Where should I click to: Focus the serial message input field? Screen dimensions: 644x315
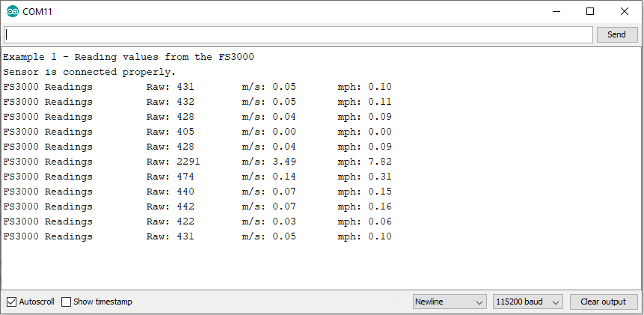click(x=299, y=34)
